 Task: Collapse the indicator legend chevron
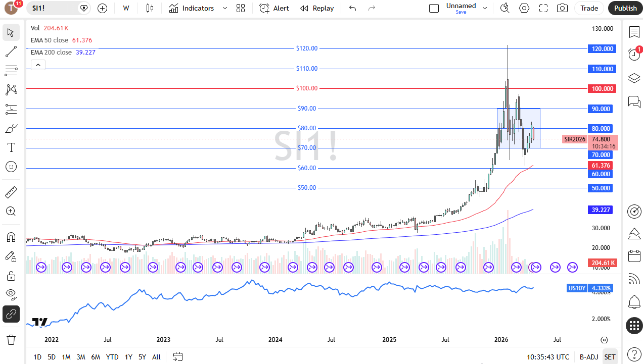(38, 65)
